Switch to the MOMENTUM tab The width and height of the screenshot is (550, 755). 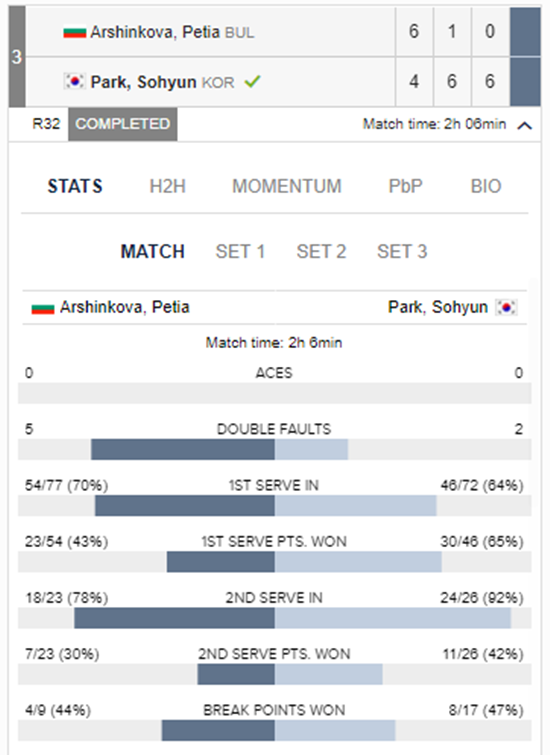(287, 186)
